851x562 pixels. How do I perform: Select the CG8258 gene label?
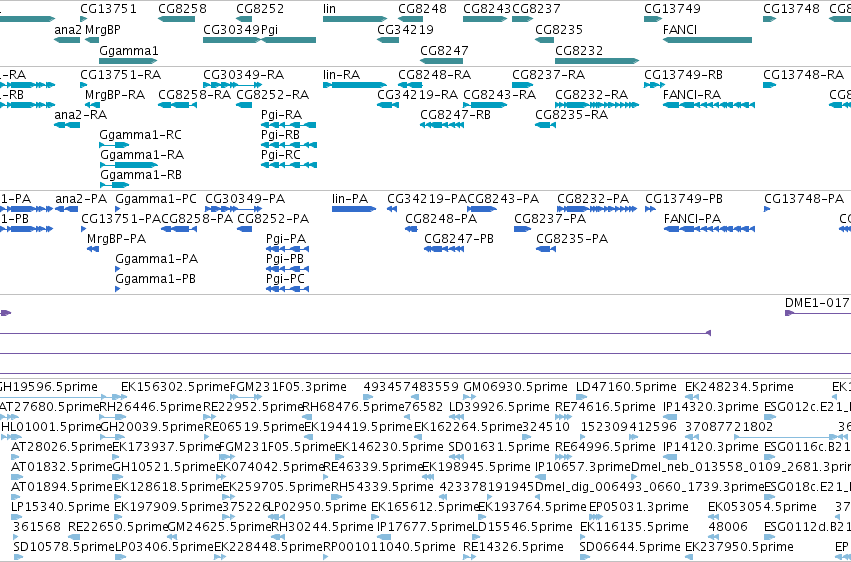182,9
